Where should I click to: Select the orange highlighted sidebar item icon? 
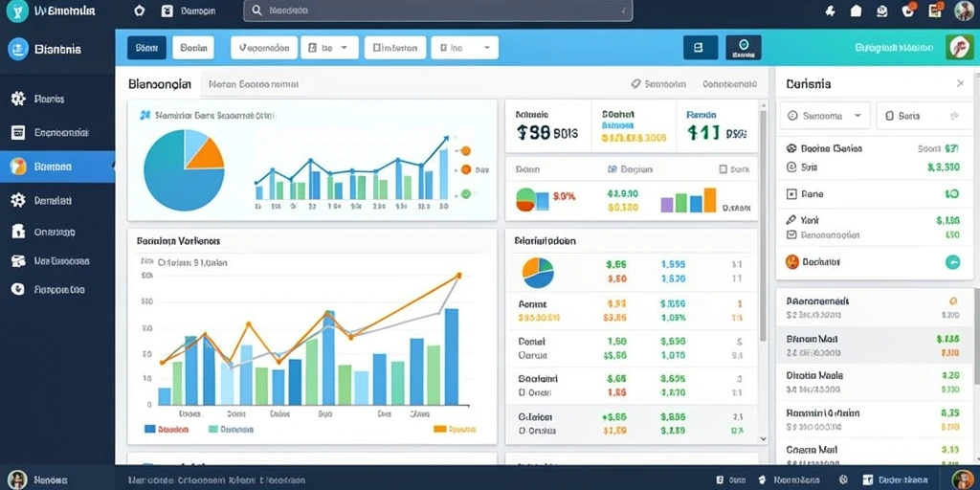pyautogui.click(x=18, y=167)
